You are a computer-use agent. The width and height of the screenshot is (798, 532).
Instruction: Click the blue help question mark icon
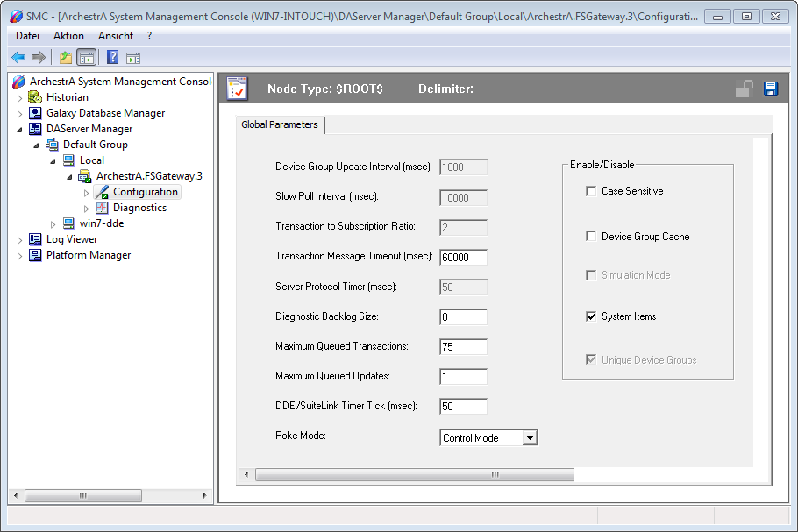click(x=112, y=58)
